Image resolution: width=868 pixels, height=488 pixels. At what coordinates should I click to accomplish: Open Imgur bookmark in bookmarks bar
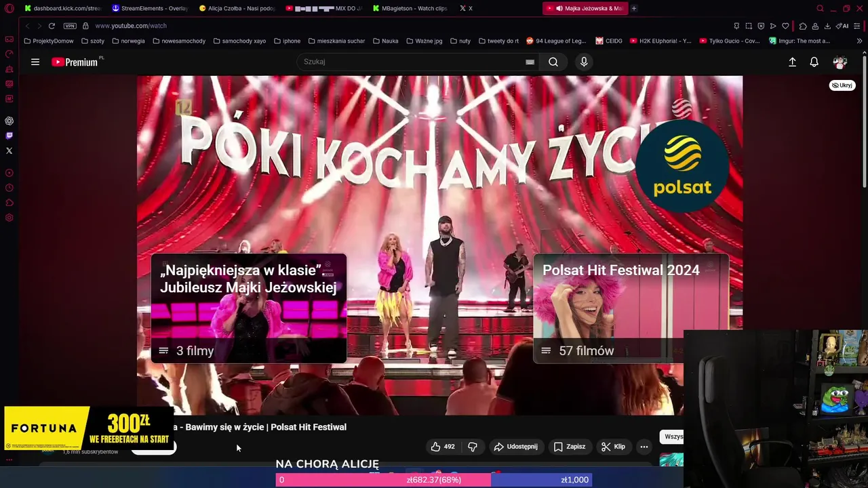coord(800,41)
